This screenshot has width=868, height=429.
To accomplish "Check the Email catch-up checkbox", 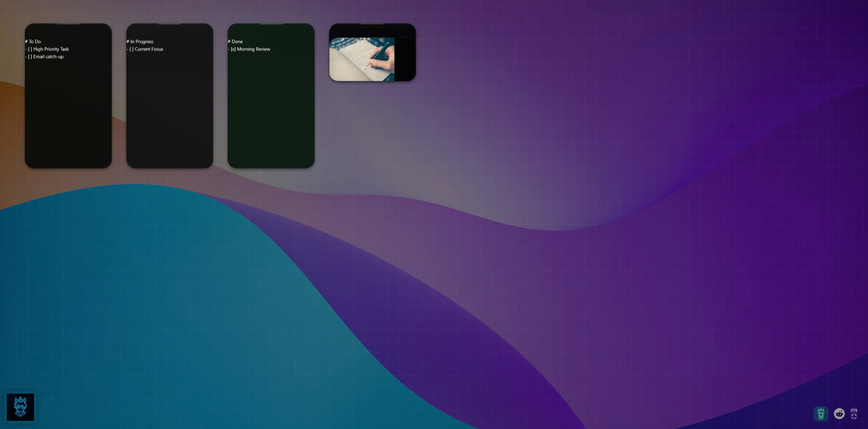I will (30, 57).
